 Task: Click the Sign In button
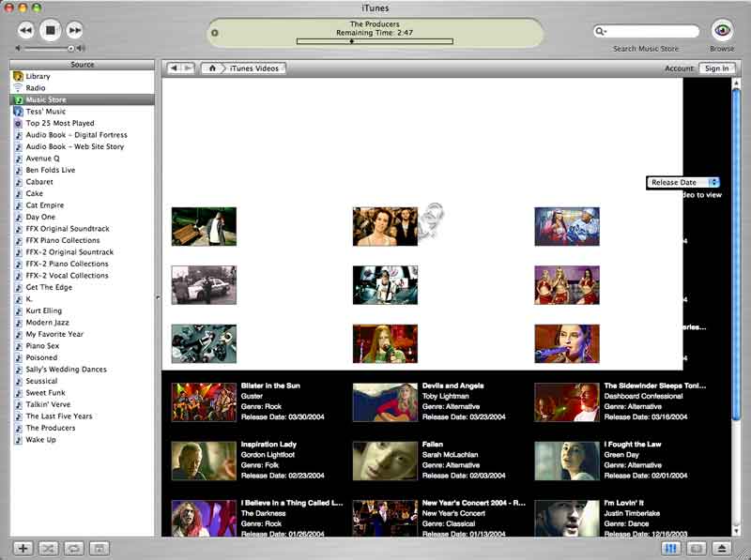[x=716, y=68]
